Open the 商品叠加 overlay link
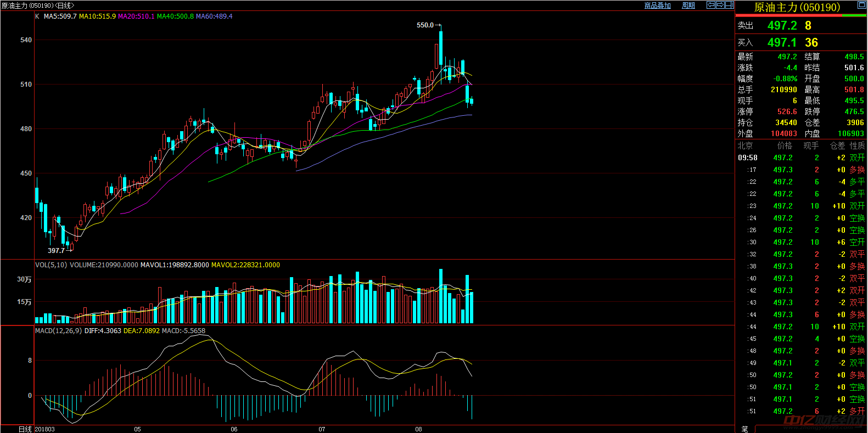This screenshot has width=868, height=433. (x=657, y=5)
